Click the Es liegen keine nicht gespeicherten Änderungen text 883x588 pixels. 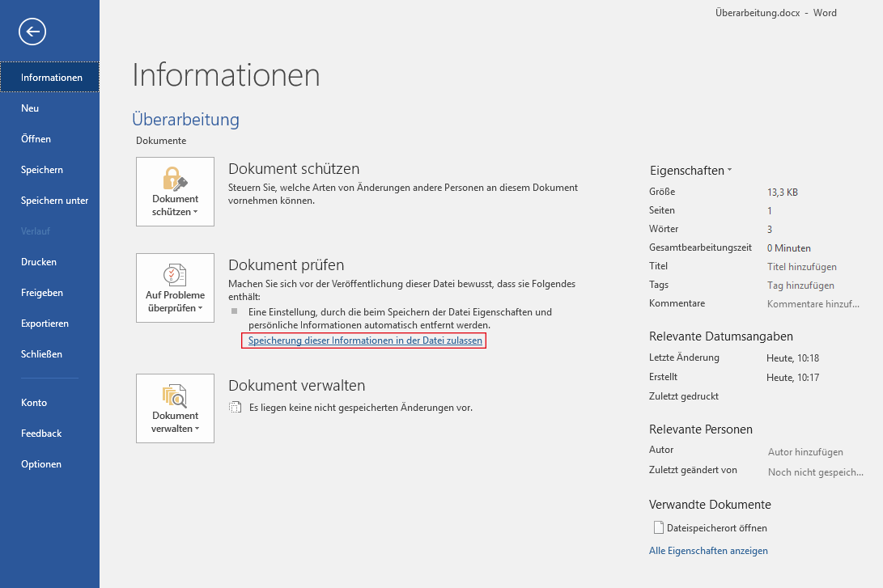pos(360,408)
